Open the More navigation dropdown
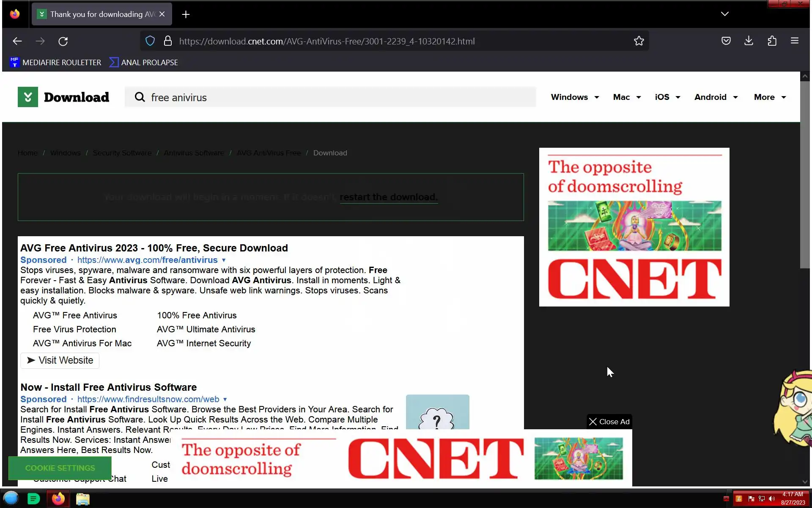Viewport: 812px width, 508px height. point(770,97)
